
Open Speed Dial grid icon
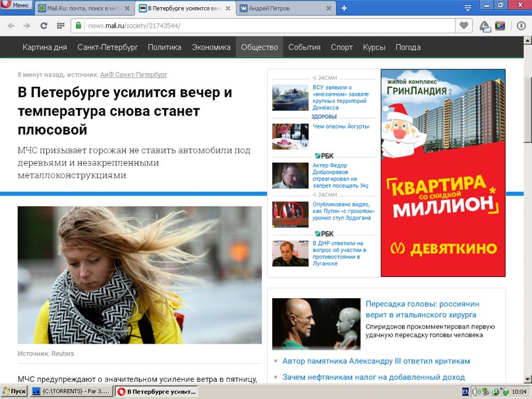tap(61, 26)
